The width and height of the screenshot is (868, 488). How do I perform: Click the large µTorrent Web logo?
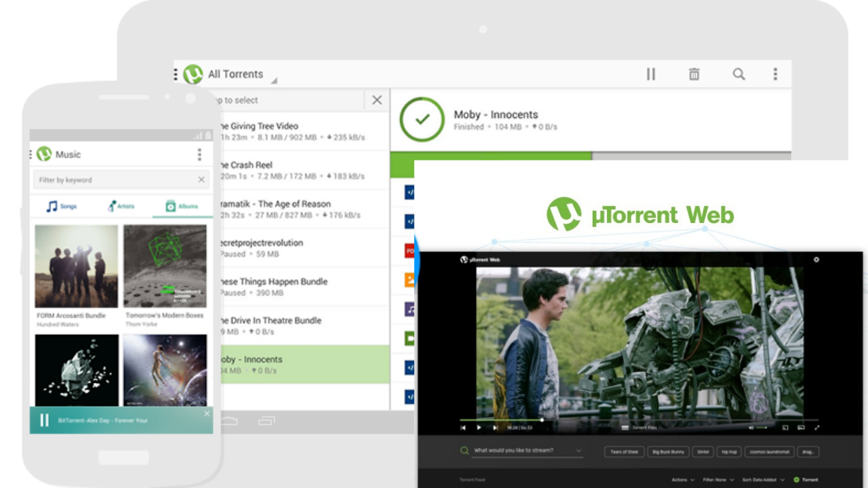pos(640,215)
